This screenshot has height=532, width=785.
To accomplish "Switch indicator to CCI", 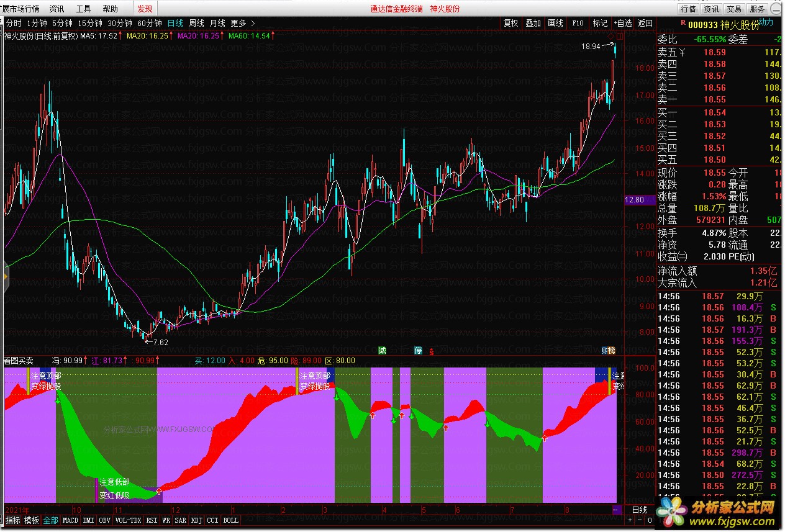I will pyautogui.click(x=213, y=520).
